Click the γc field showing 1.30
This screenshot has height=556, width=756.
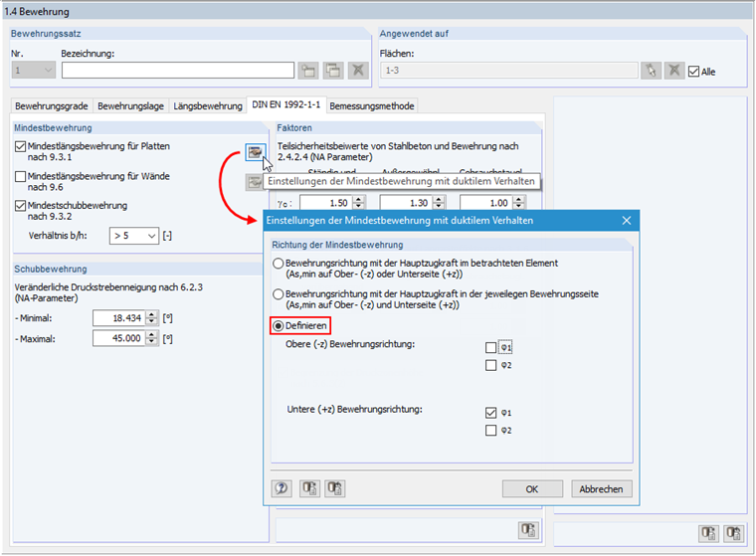(x=407, y=203)
